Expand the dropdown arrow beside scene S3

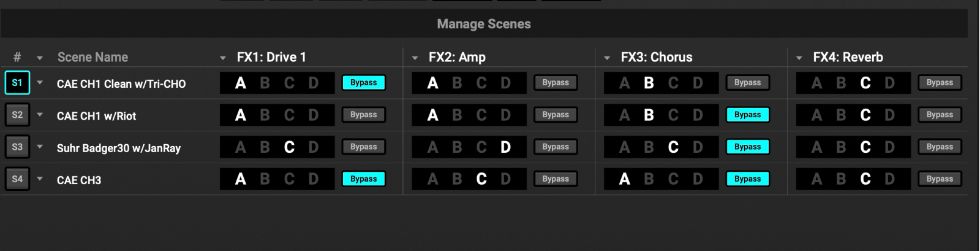[40, 147]
